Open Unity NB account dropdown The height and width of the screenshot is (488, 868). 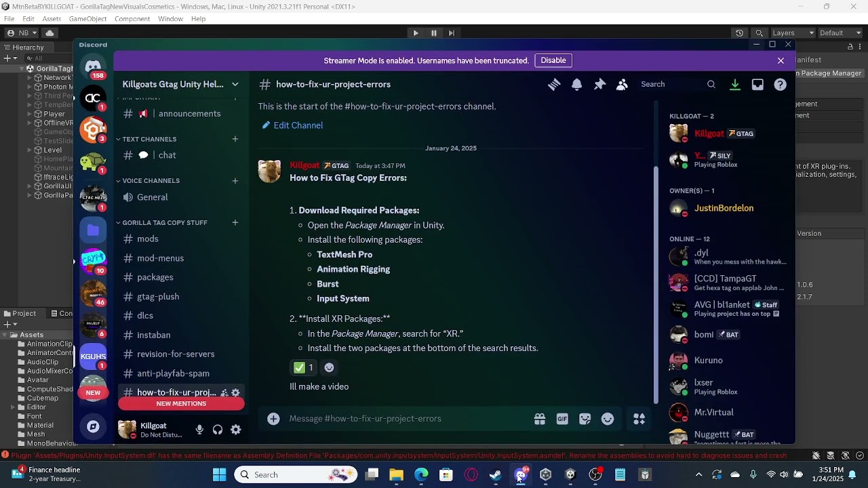(x=21, y=33)
